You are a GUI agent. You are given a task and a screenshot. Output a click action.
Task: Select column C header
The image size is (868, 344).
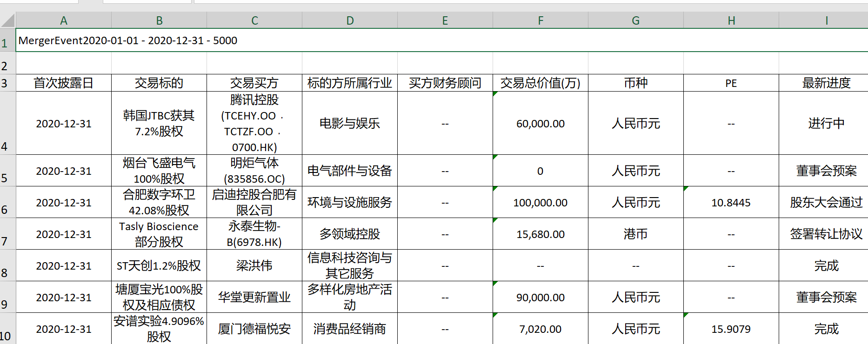(x=254, y=20)
